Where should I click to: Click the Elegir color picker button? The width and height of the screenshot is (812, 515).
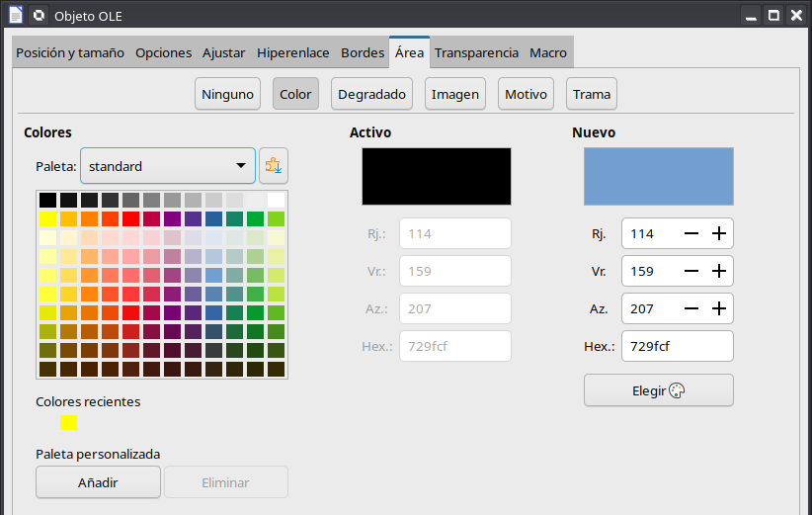659,390
